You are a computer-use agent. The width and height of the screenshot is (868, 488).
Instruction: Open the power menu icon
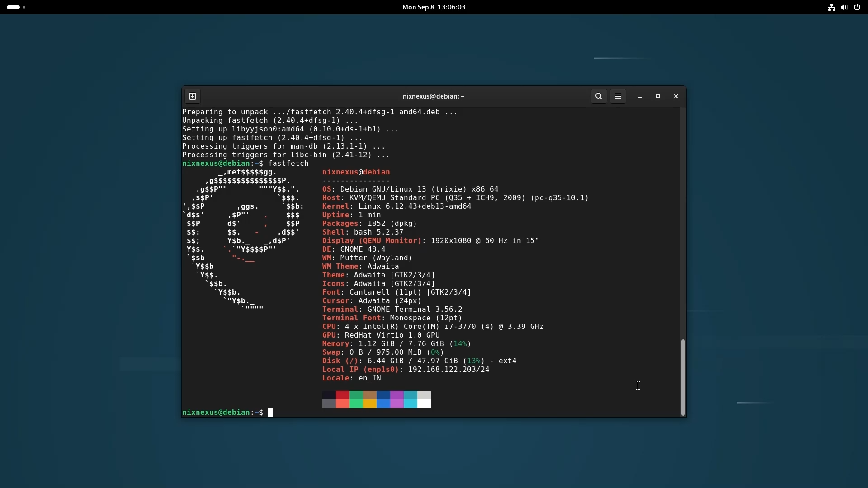coord(858,7)
